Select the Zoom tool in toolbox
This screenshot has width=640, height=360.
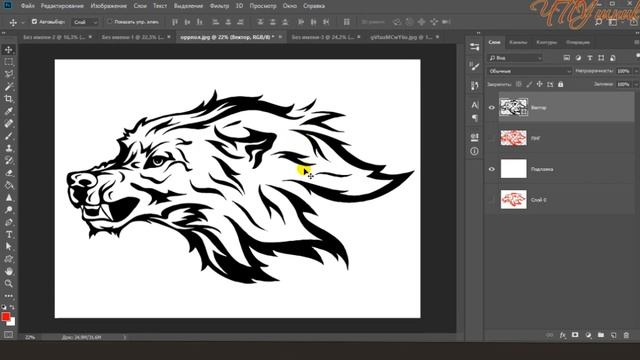(x=9, y=284)
